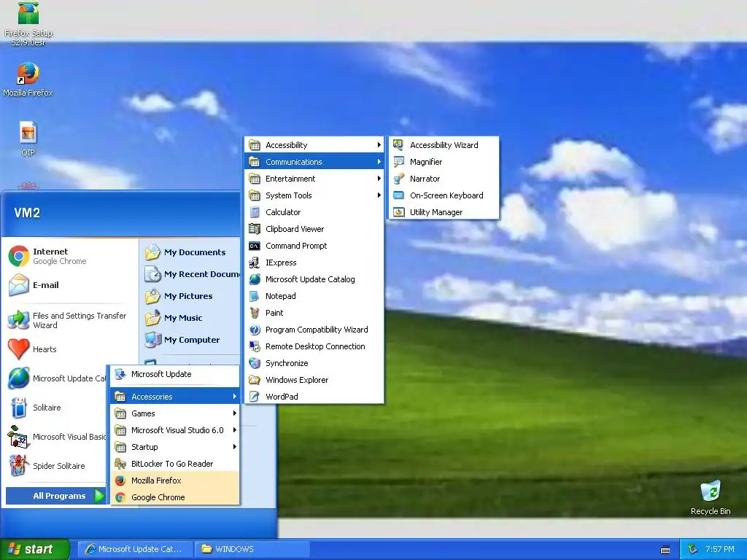The height and width of the screenshot is (560, 747).
Task: Expand Entertainment submenu
Action: 314,179
